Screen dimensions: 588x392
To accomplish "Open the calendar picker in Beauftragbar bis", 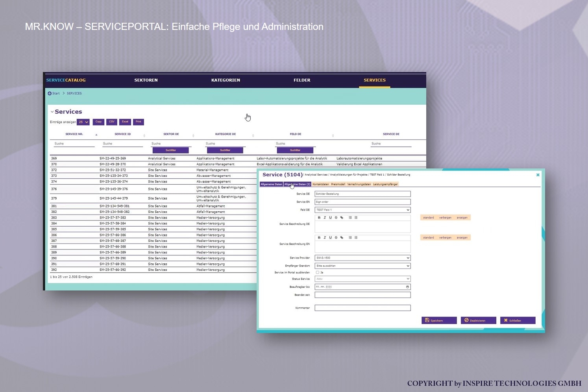I will [x=407, y=287].
